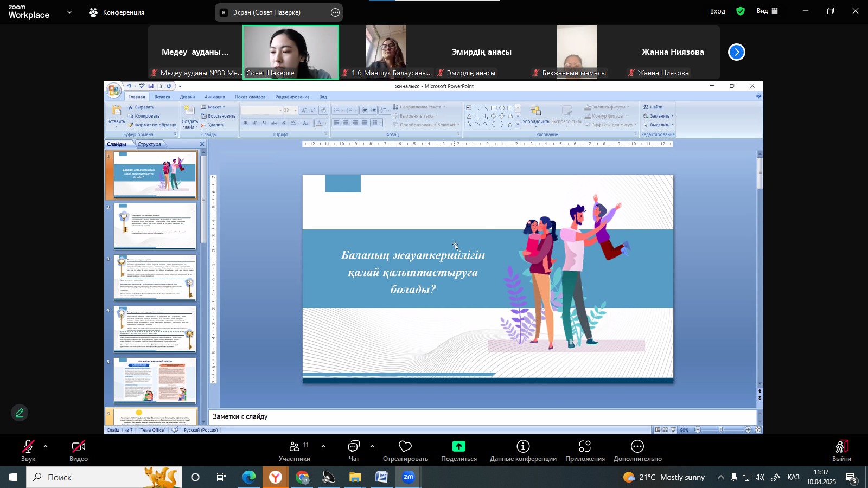
Task: Toggle the КАЗ keyboard language indicator
Action: pyautogui.click(x=793, y=477)
